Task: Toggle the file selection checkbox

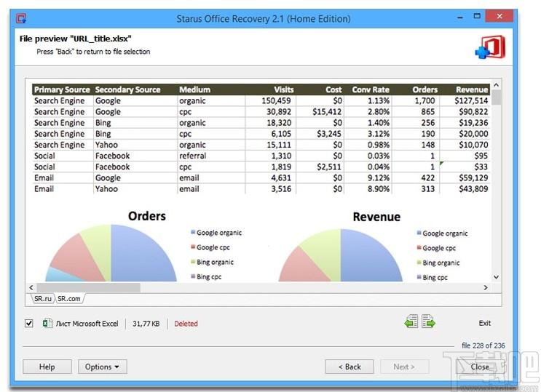Action: (x=29, y=324)
